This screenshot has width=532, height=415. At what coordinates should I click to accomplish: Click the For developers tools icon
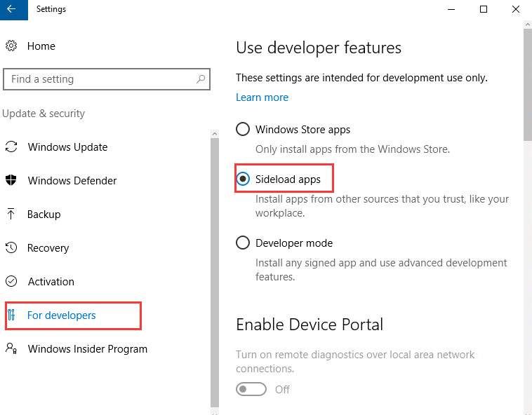(x=11, y=315)
